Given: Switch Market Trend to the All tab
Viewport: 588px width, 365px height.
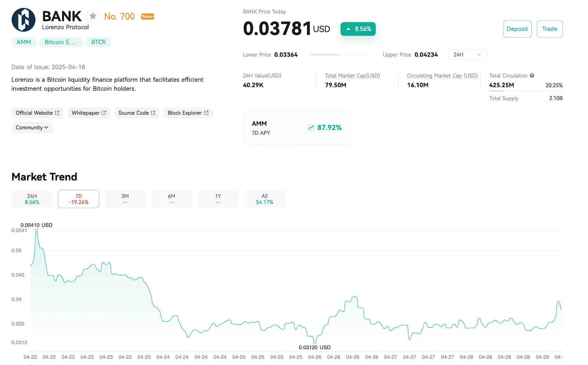Looking at the screenshot, I should coord(265,199).
